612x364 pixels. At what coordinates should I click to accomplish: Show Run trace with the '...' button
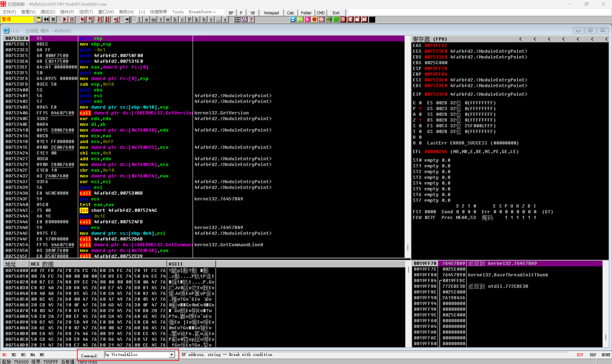218,19
